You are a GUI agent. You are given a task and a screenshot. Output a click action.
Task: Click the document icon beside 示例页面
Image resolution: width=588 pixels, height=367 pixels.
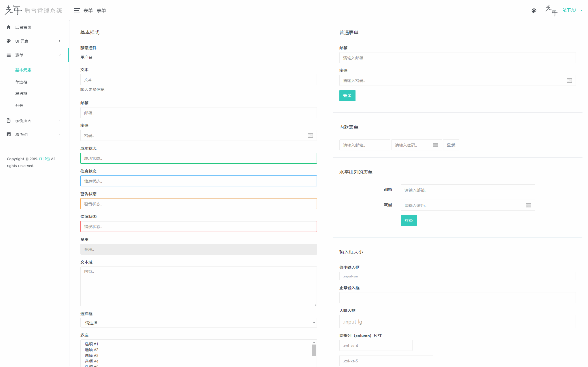point(9,120)
